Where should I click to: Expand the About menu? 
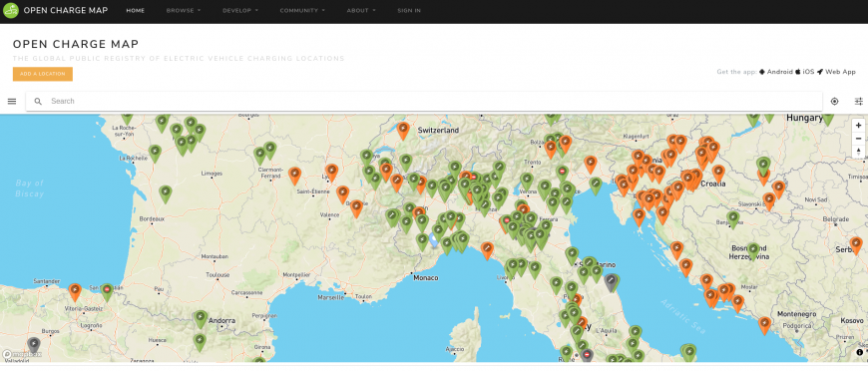pos(361,11)
